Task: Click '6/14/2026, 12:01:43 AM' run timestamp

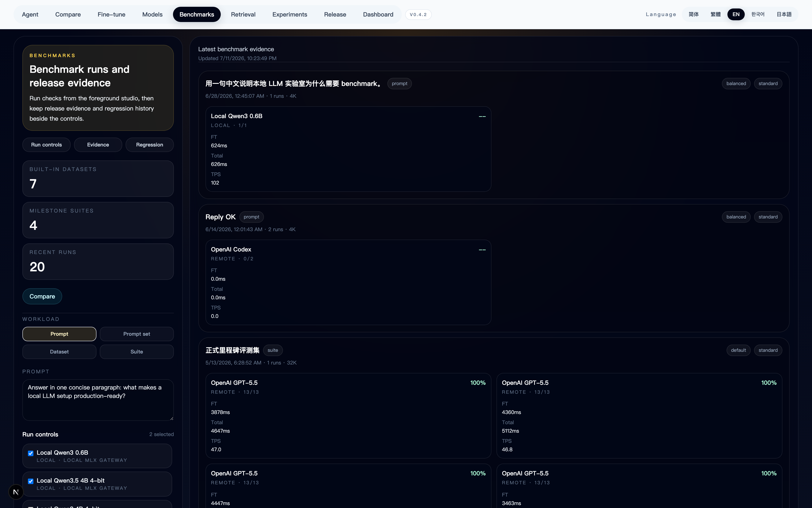Action: (234, 229)
